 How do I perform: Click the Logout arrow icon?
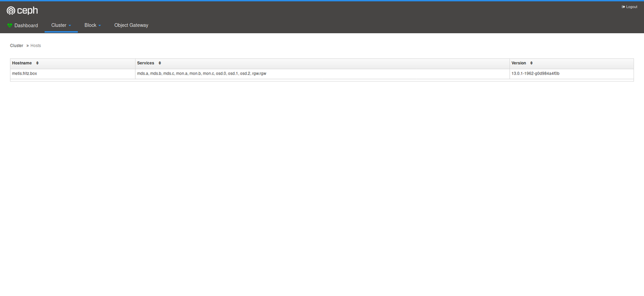click(x=623, y=7)
